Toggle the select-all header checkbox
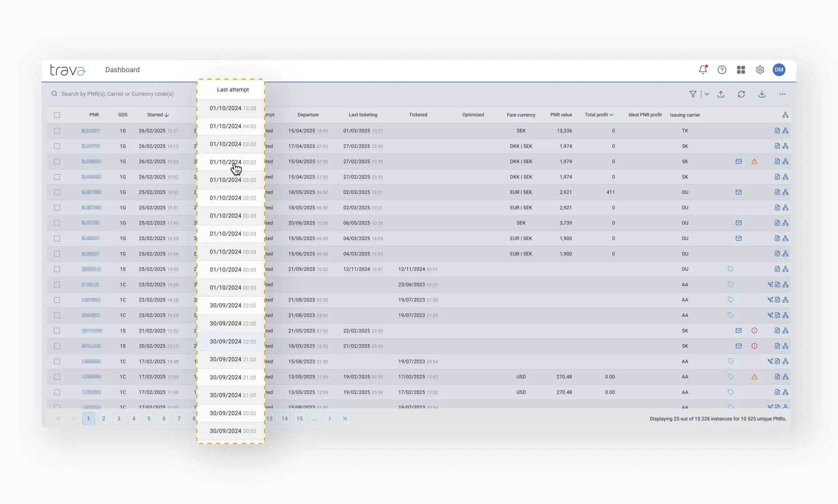 pos(57,115)
